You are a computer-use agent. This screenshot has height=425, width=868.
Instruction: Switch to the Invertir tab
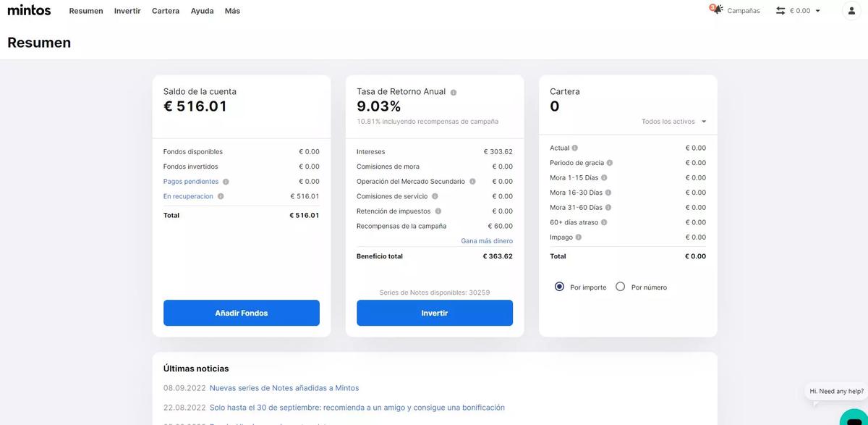127,10
